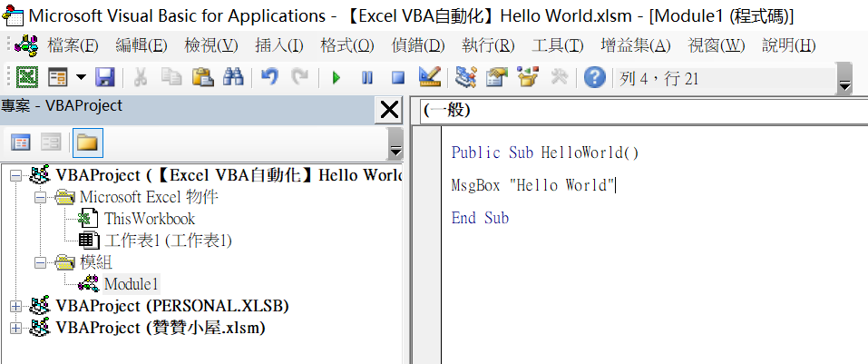Click the Redo arrow icon
Viewport: 868px width, 364px height.
(299, 77)
